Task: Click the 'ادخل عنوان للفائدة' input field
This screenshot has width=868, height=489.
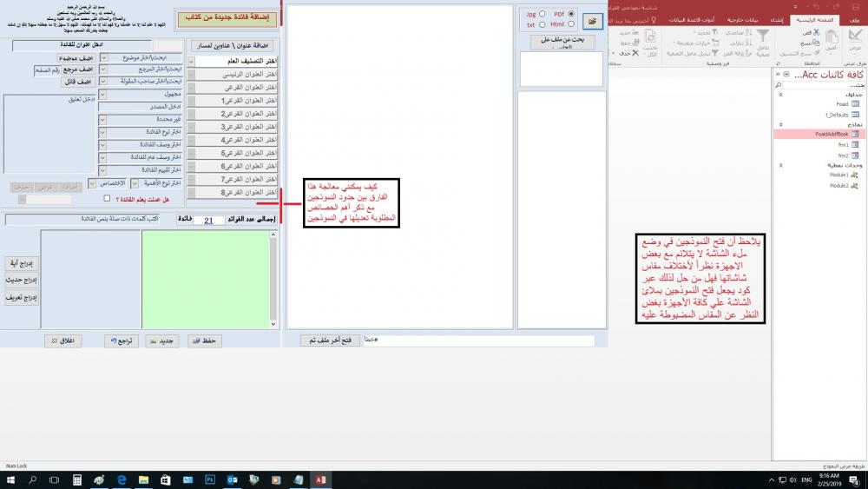Action: [82, 45]
